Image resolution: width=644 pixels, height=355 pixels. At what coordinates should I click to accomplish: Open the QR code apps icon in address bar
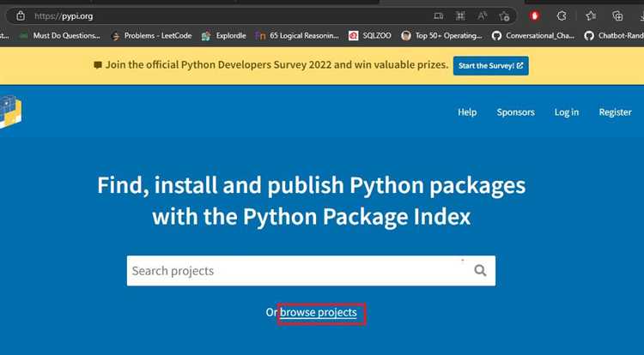click(x=460, y=16)
